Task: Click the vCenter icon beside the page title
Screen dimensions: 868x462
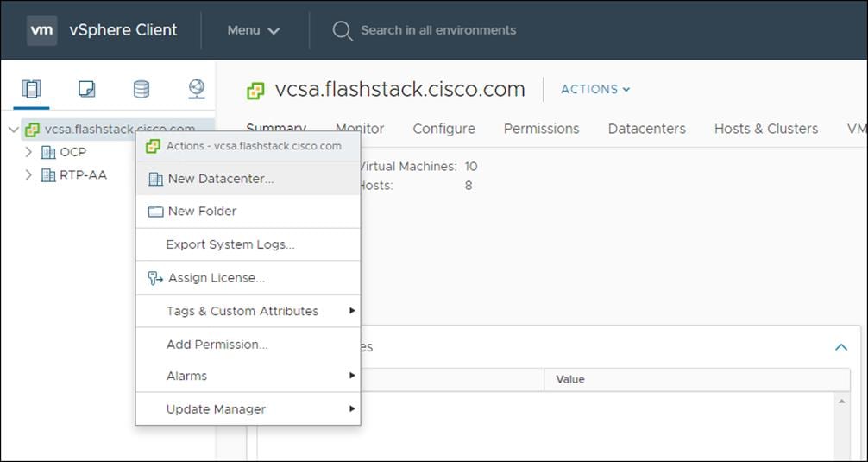Action: point(255,91)
